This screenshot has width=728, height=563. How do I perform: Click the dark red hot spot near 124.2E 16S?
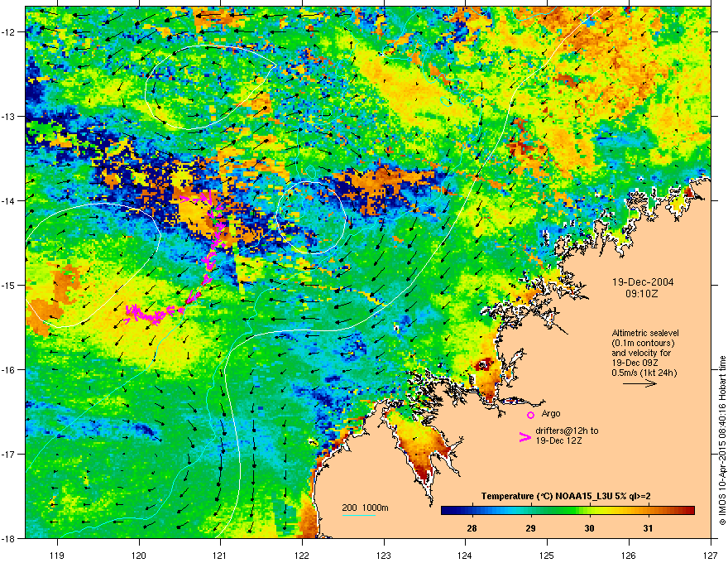(x=483, y=364)
